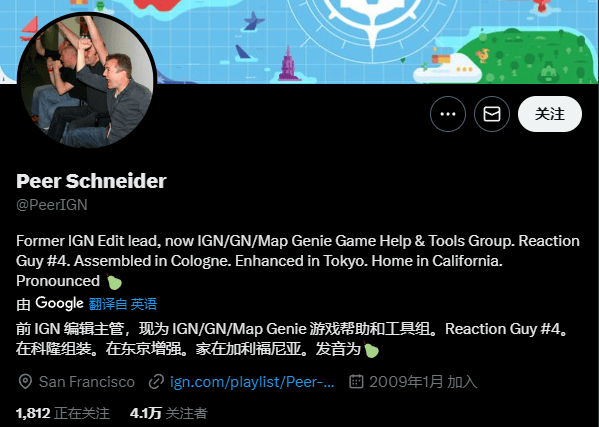
Task: Click the location pin icon
Action: 25,382
